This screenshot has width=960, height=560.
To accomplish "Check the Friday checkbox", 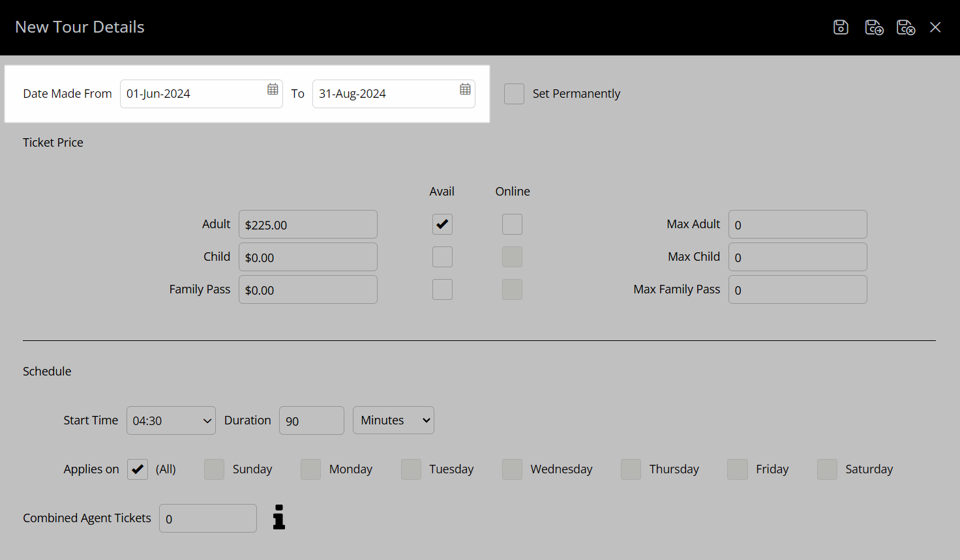I will tap(738, 469).
